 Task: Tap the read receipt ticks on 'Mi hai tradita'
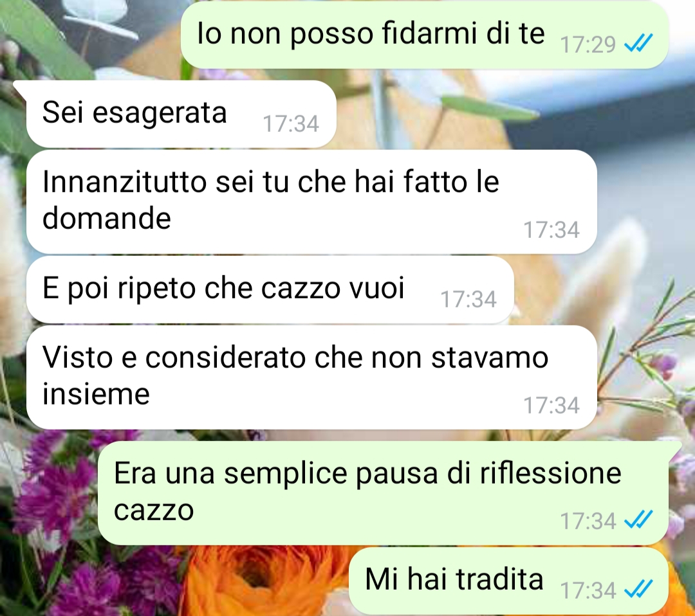click(x=638, y=589)
